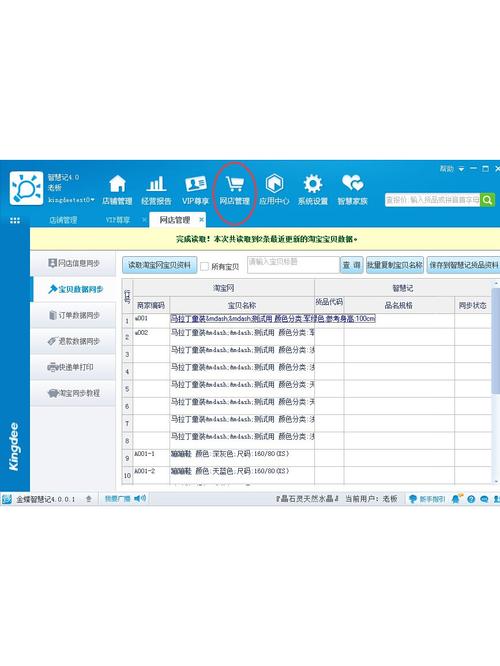
Task: Select cell a002 in row 2
Action: pos(151,336)
